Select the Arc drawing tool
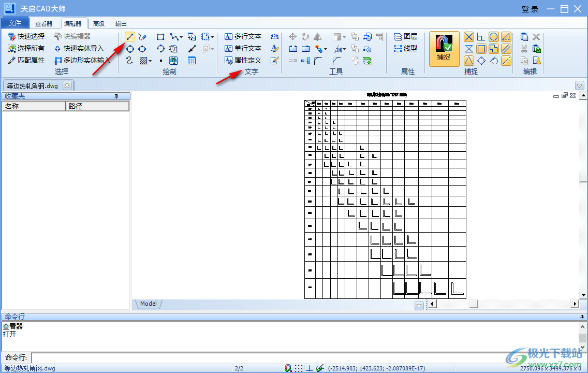The height and width of the screenshot is (373, 588). 160,49
